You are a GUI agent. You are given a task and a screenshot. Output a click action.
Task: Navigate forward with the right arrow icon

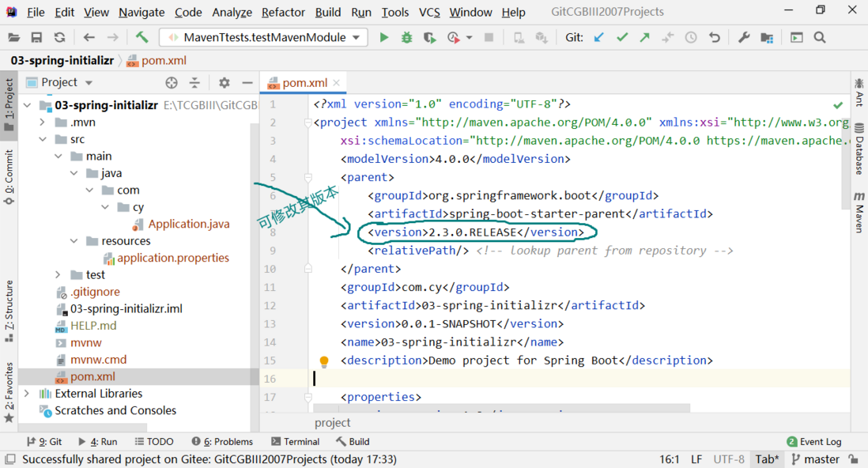click(x=112, y=38)
